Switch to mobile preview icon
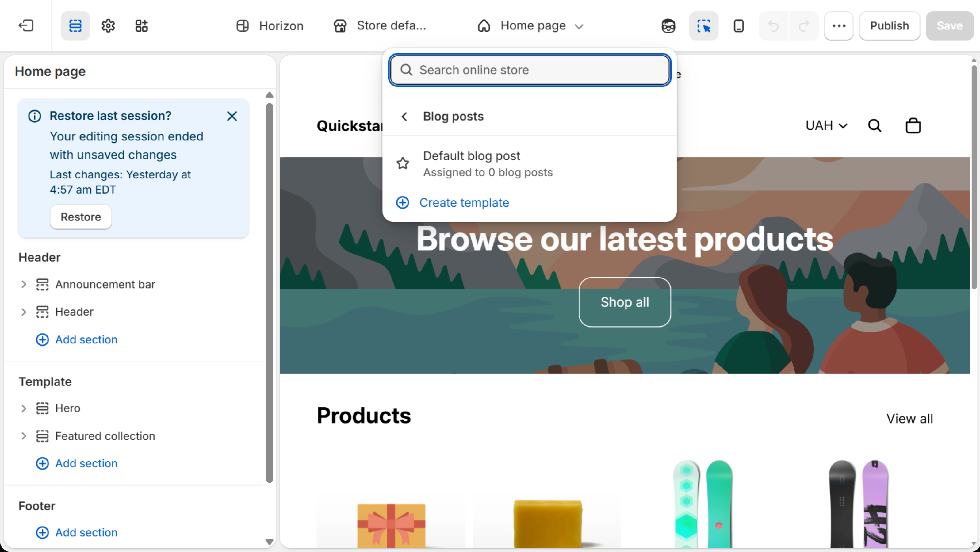 pos(738,25)
